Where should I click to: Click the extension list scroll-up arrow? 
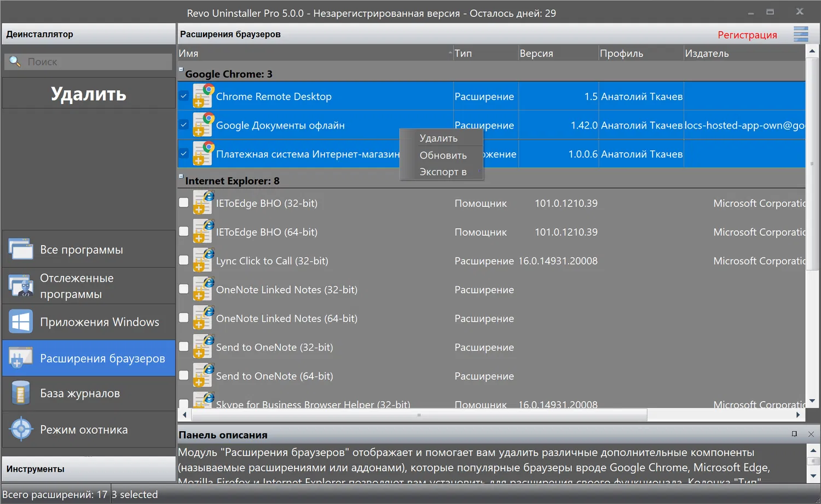[x=812, y=51]
